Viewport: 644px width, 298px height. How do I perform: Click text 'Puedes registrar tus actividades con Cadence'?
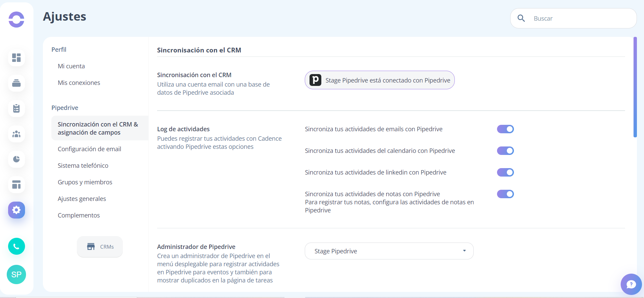(219, 138)
